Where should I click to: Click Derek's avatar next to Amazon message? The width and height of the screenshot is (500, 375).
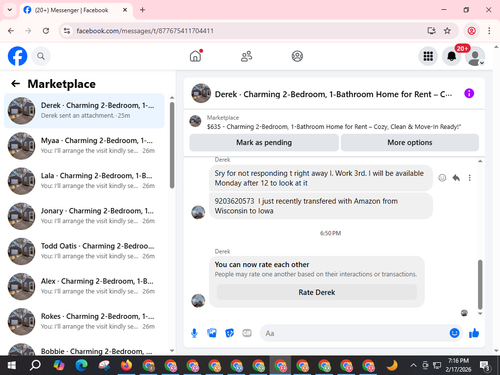pos(198,212)
